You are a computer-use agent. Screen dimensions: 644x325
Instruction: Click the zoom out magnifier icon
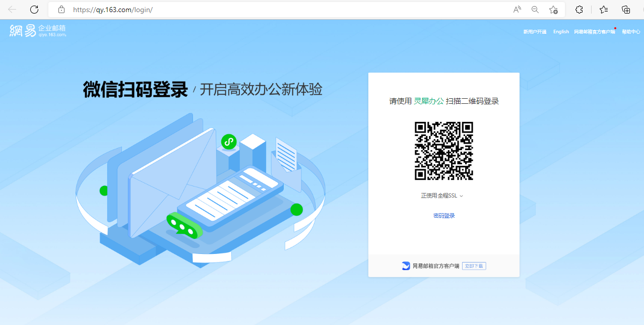tap(535, 9)
